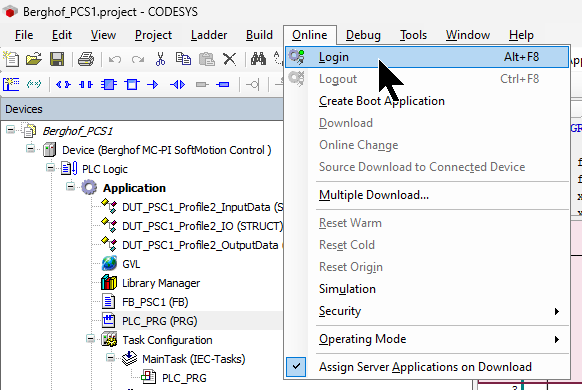Click the toggle comment state ladder icon
The image size is (582, 390).
34,85
